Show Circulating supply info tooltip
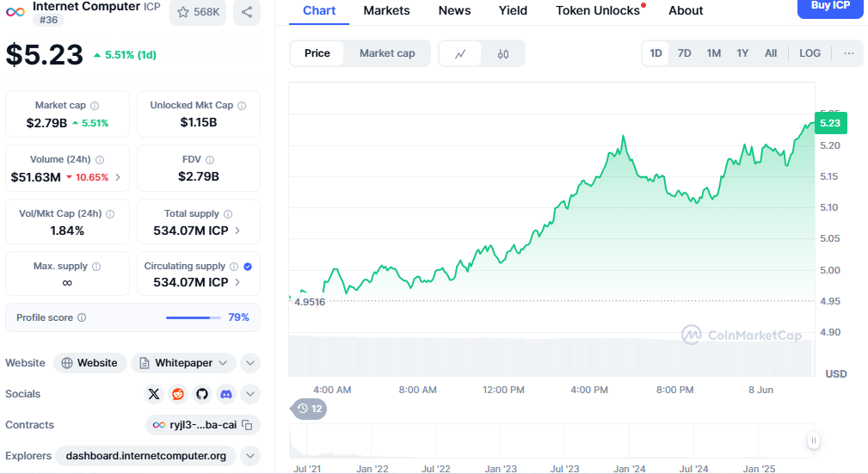The image size is (868, 474). click(x=234, y=267)
